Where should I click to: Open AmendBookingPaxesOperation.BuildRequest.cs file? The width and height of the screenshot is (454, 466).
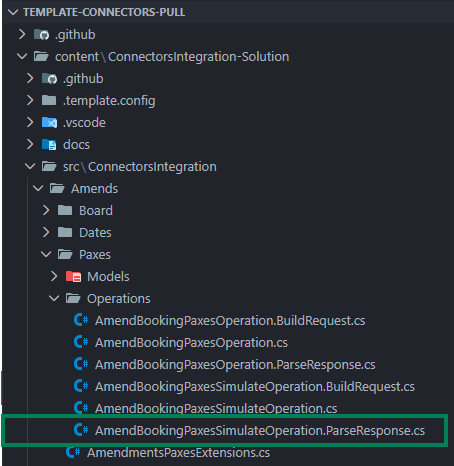point(230,321)
